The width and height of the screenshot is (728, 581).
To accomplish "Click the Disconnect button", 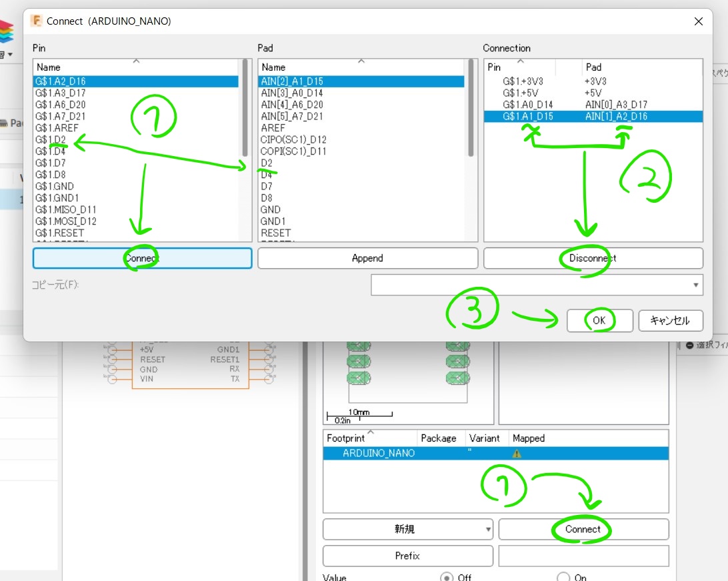I will coord(593,258).
